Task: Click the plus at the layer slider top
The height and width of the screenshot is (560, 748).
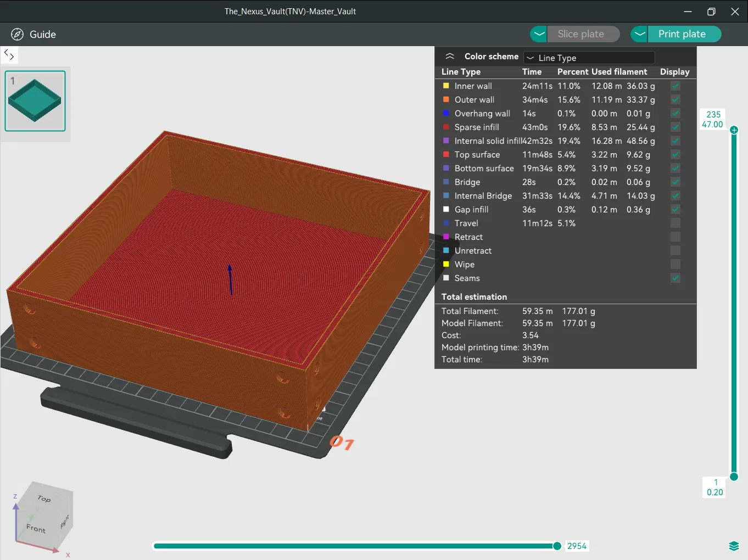Action: (x=734, y=130)
